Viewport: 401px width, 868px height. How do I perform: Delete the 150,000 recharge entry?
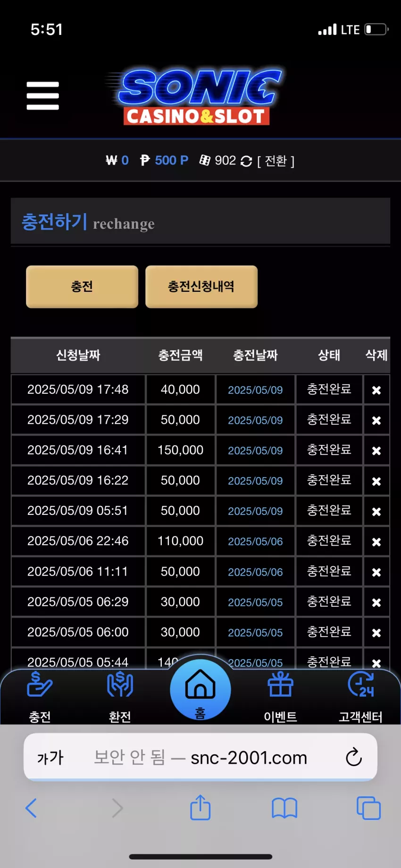(376, 451)
